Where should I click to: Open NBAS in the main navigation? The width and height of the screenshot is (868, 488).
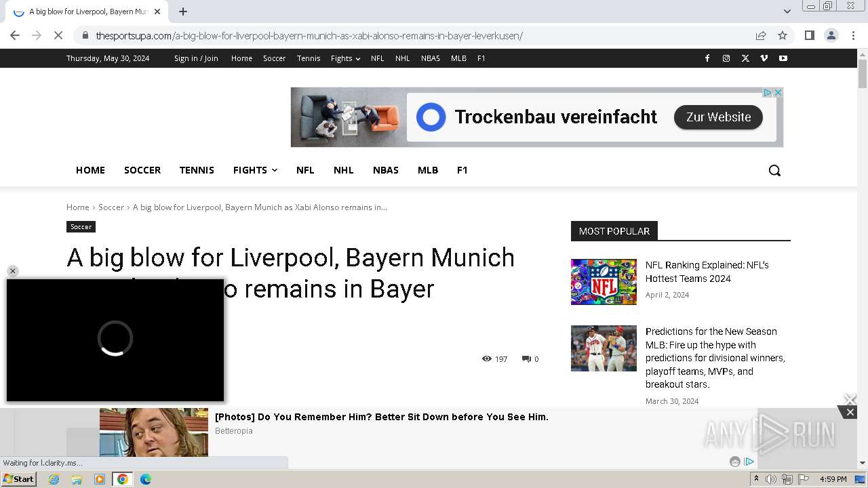[386, 170]
